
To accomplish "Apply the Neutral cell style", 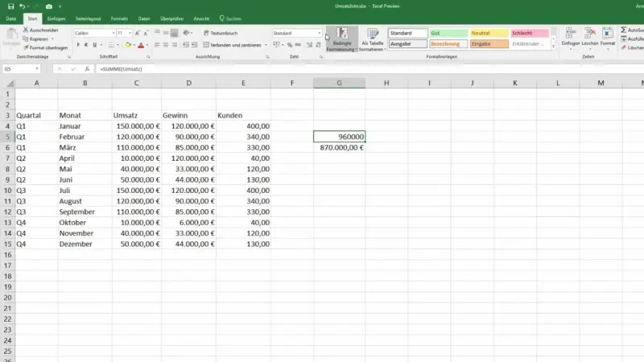I will click(489, 33).
